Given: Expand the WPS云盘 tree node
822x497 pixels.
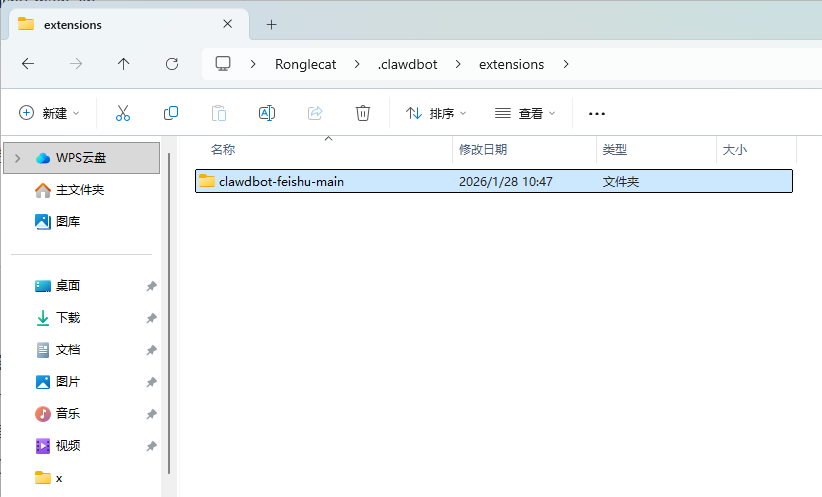Looking at the screenshot, I should pos(17,158).
